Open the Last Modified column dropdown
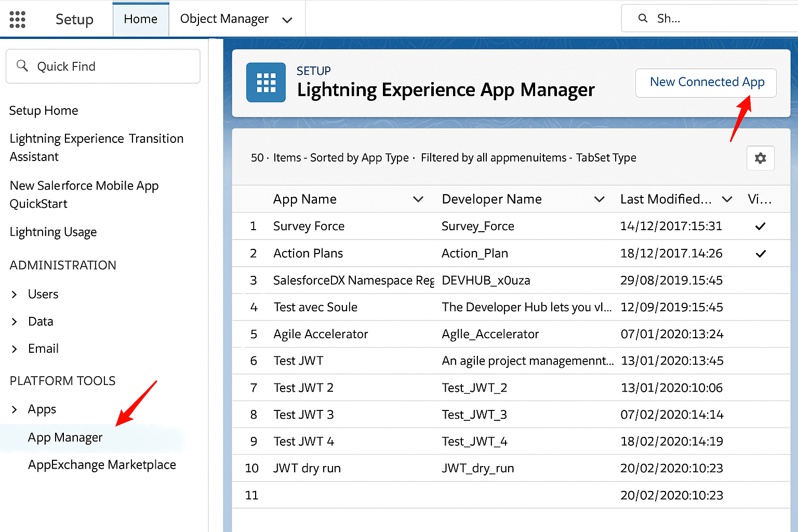This screenshot has height=532, width=798. click(x=727, y=199)
